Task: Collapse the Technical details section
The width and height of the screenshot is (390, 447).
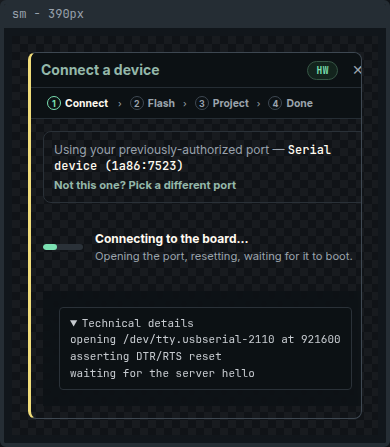Action: 132,323
